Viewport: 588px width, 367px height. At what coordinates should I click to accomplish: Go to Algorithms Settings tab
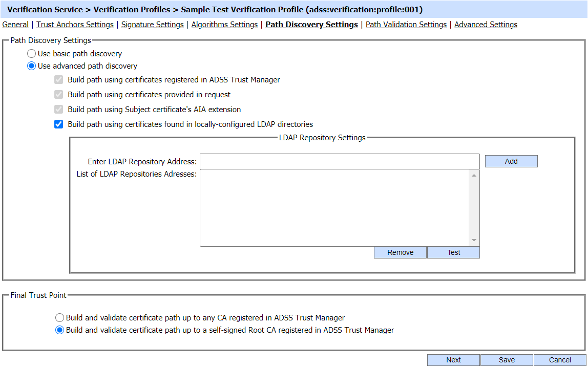[224, 25]
